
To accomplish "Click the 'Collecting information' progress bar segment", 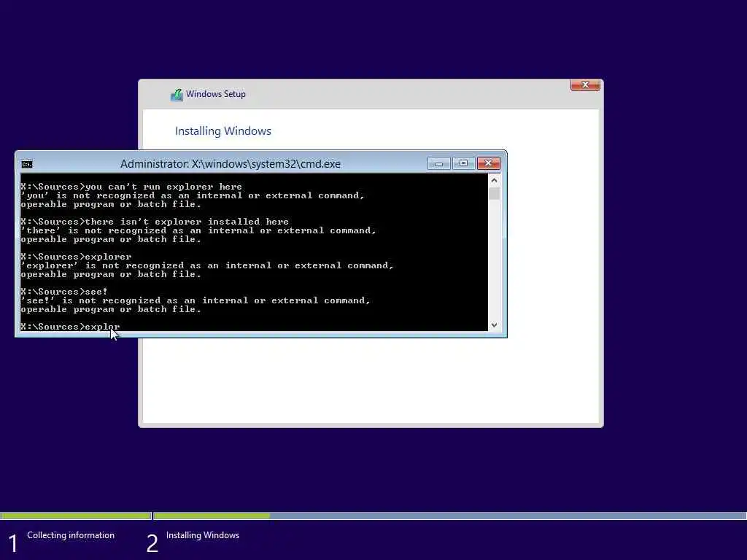I will (x=76, y=516).
